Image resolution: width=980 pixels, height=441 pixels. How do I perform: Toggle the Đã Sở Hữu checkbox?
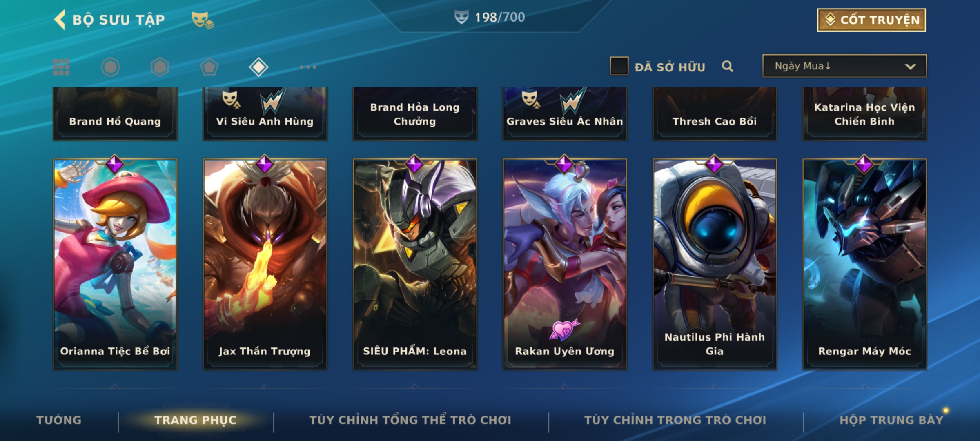619,66
